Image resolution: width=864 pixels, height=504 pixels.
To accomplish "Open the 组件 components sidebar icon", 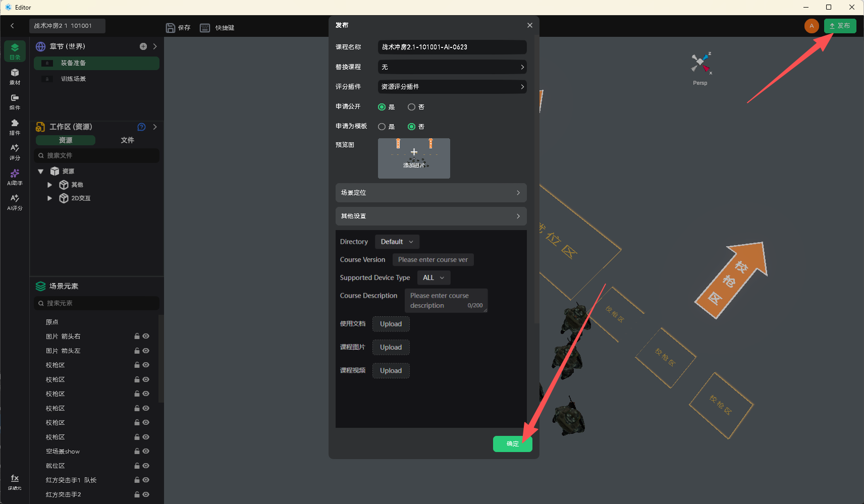I will pos(15,101).
